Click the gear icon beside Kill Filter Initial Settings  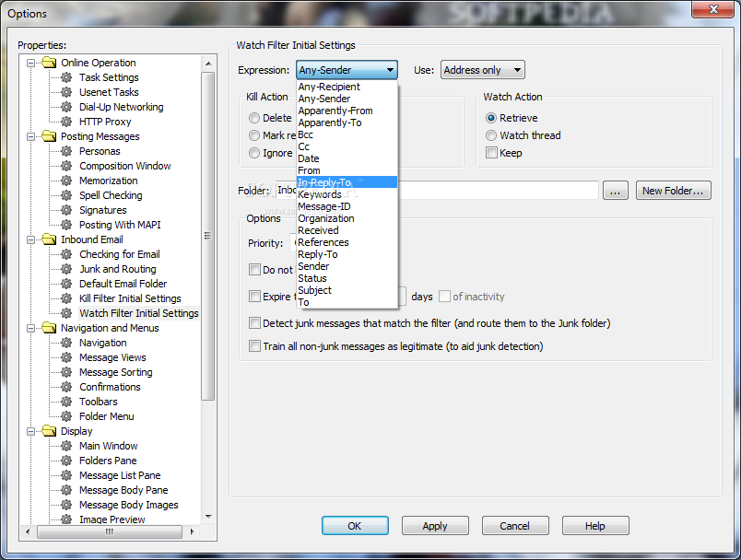(x=66, y=298)
